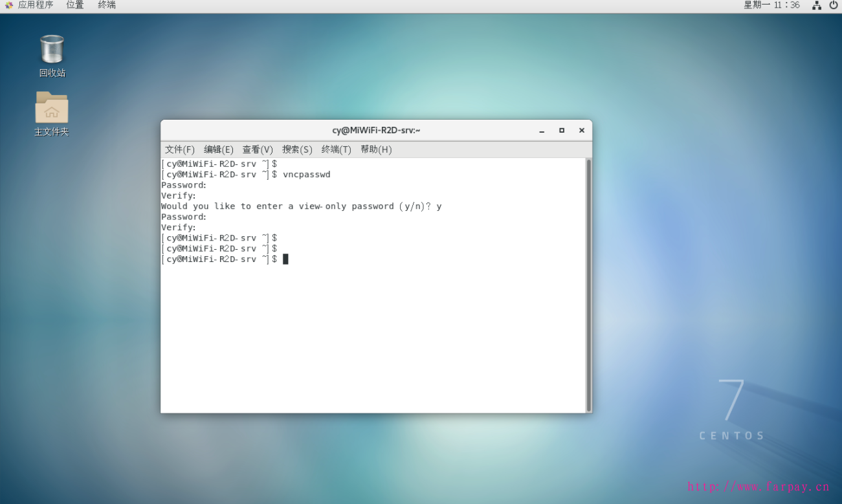Expand the 查看(V) view menu

(x=258, y=149)
